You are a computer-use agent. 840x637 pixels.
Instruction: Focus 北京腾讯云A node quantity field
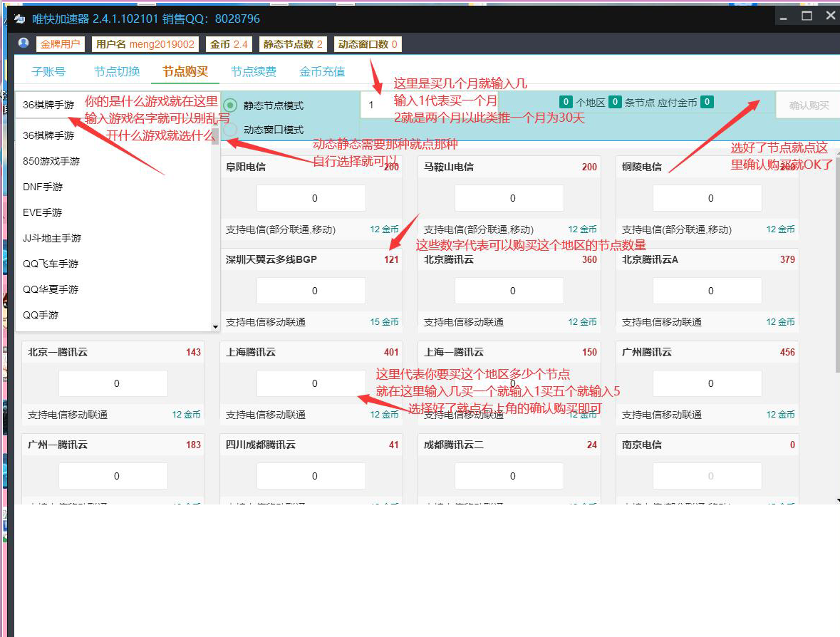(x=707, y=291)
